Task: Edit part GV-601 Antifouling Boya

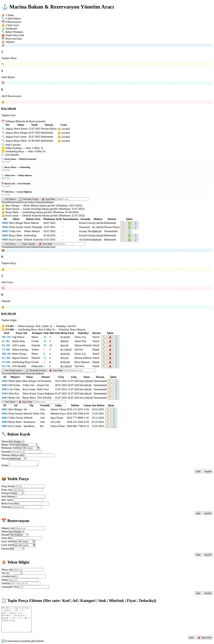Action: point(104,362)
